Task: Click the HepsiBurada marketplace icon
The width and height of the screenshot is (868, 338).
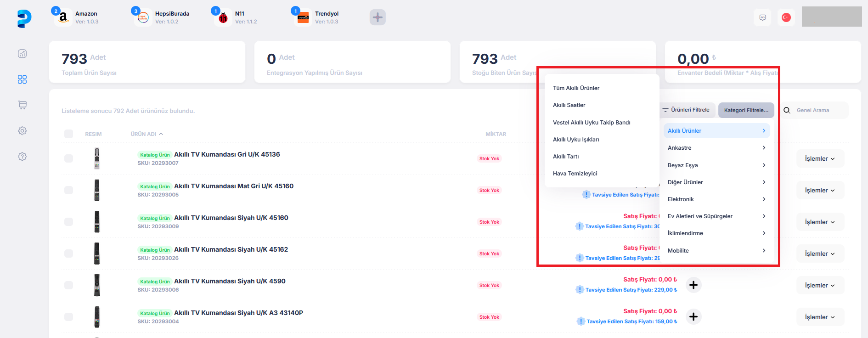Action: pyautogui.click(x=143, y=17)
